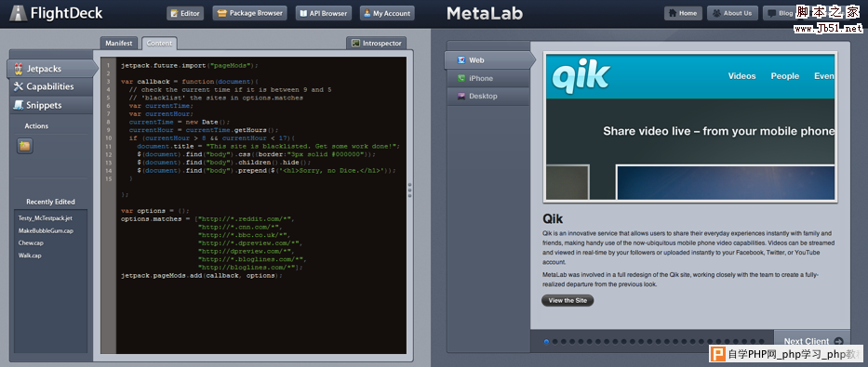The image size is (868, 367).
Task: Open Testy_McTestpack.jet from Recently Edited
Action: click(46, 218)
